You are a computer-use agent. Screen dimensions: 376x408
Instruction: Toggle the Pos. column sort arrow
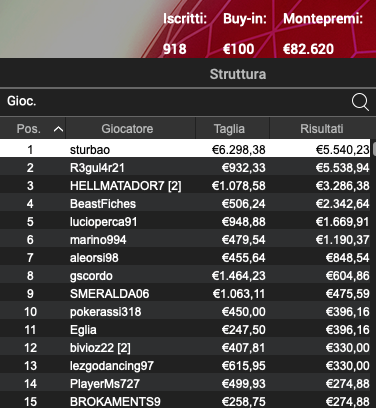point(58,129)
